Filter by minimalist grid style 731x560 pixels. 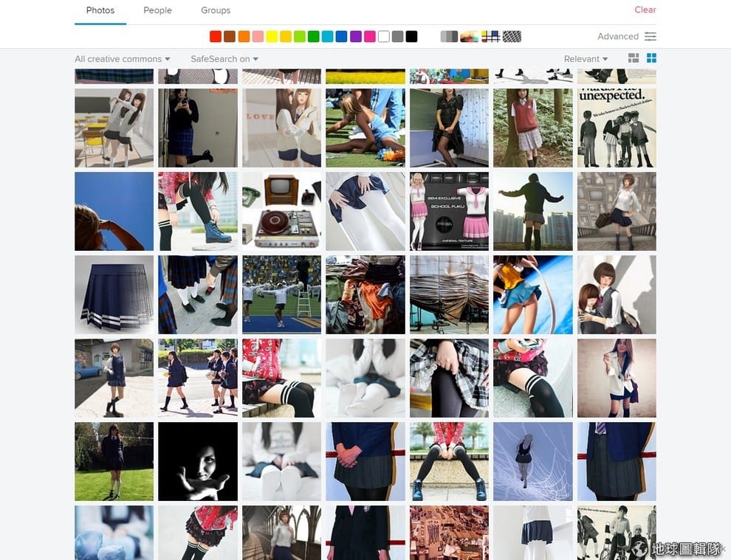pyautogui.click(x=490, y=36)
